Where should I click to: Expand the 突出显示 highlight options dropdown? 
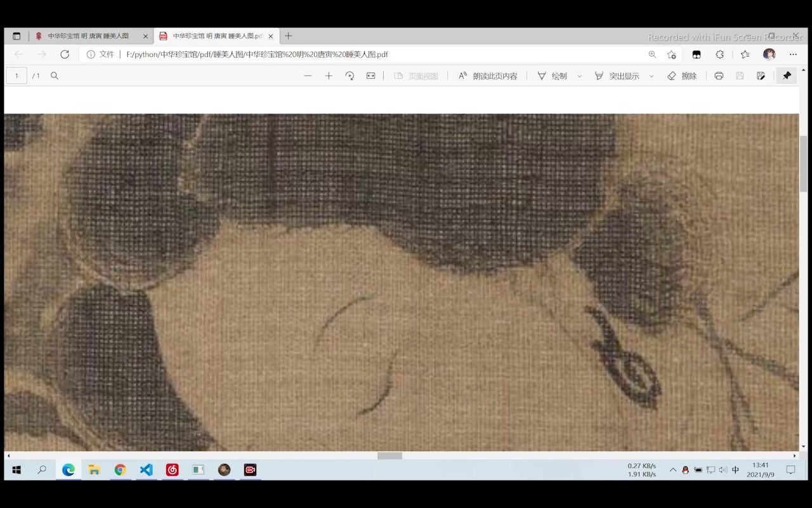652,76
